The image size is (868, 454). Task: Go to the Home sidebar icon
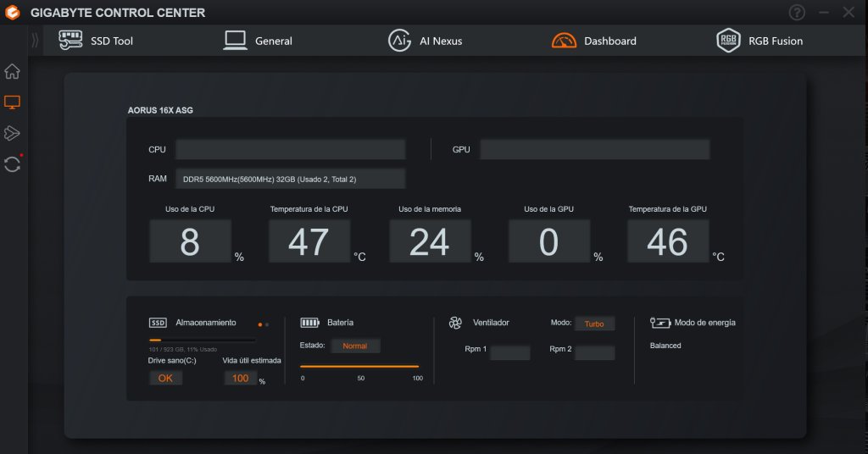click(x=12, y=71)
